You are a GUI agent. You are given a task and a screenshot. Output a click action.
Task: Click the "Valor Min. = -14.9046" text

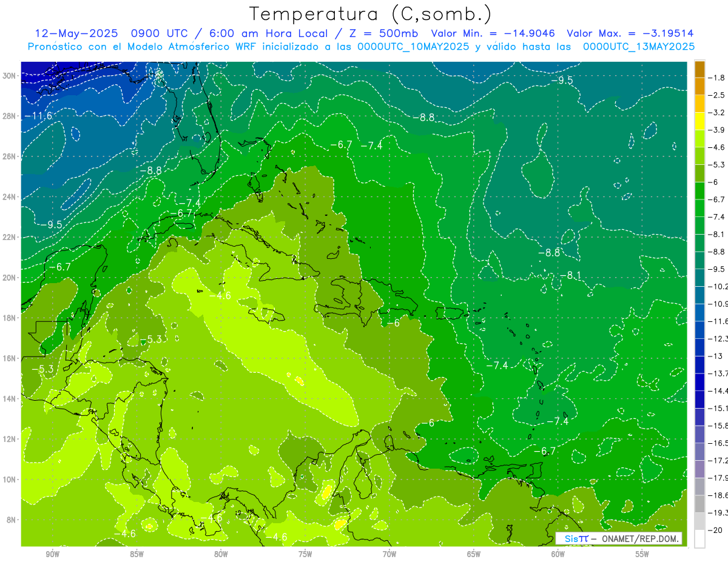(493, 33)
